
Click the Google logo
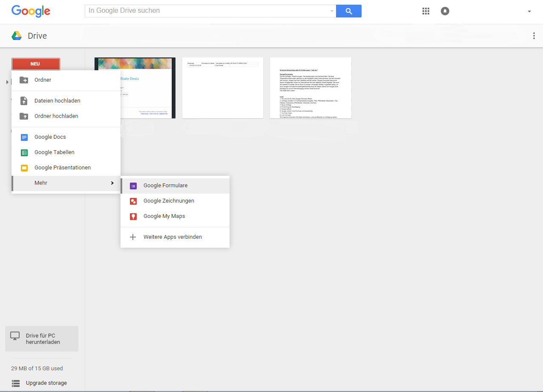pos(31,11)
